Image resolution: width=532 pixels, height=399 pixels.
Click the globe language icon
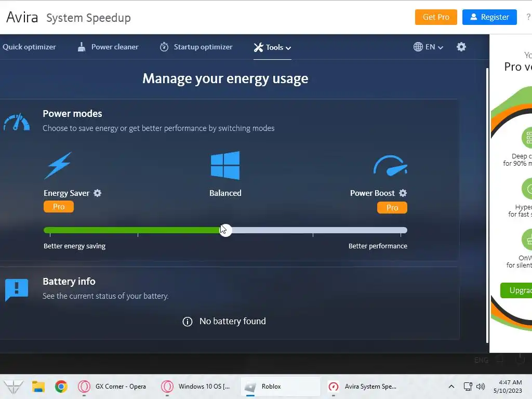[x=418, y=47]
